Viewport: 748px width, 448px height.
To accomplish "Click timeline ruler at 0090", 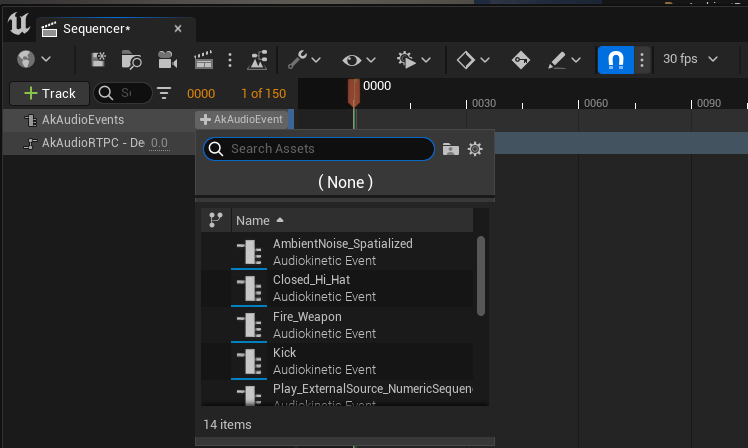I will [707, 103].
